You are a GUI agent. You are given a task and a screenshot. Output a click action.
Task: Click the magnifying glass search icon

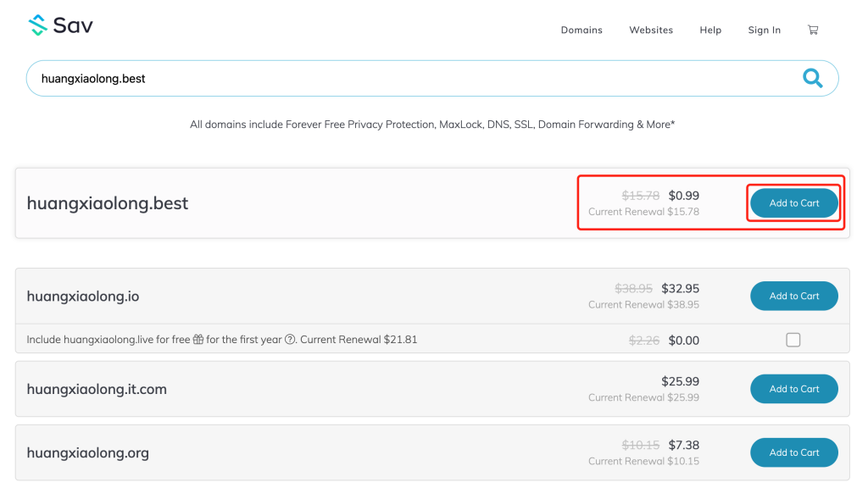812,79
